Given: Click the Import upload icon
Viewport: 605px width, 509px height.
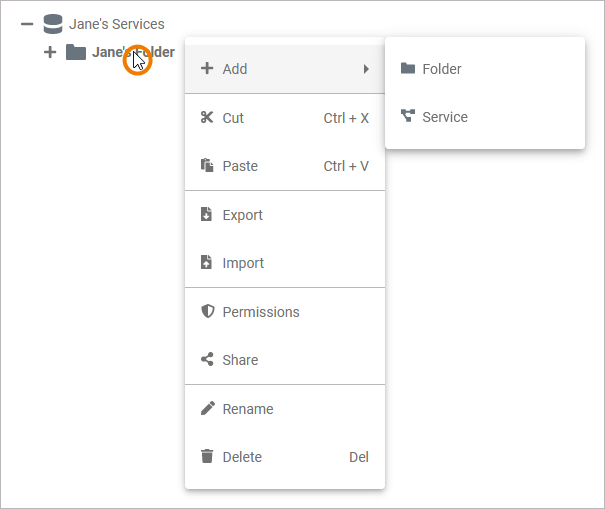Looking at the screenshot, I should pos(207,263).
